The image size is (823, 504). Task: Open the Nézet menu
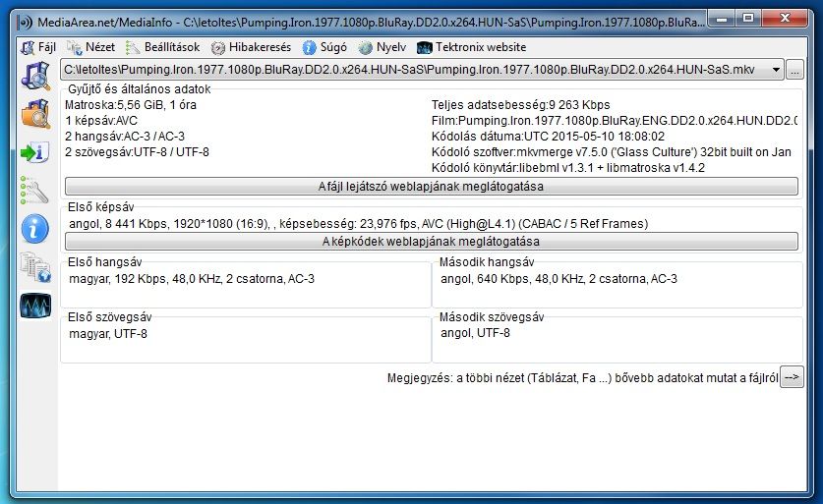click(x=90, y=47)
